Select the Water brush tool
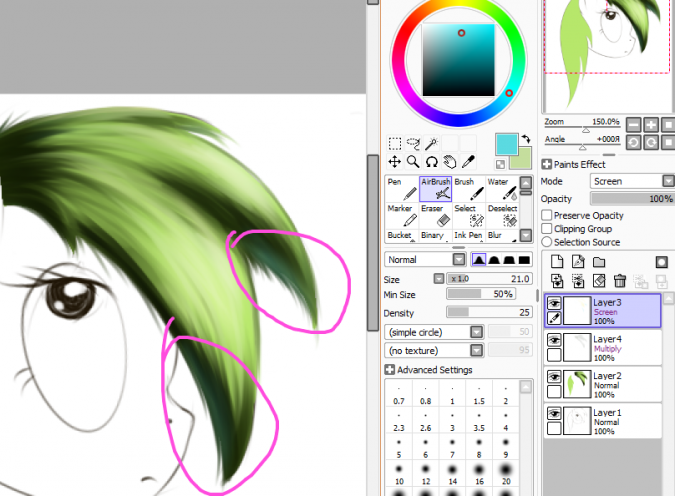The width and height of the screenshot is (675, 496). pyautogui.click(x=498, y=188)
